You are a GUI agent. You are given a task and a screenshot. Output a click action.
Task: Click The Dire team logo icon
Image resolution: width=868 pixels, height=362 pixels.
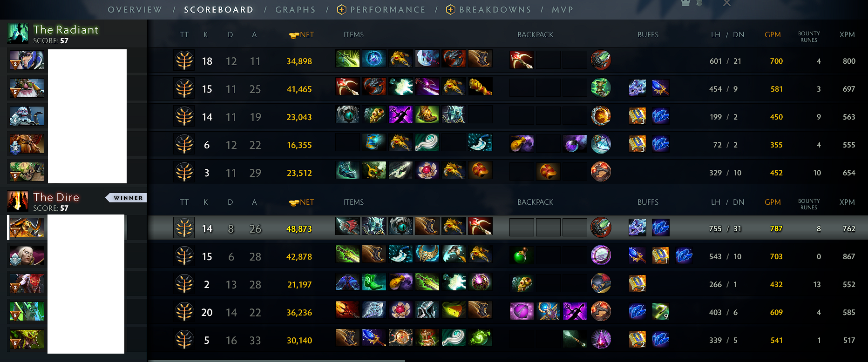click(18, 201)
